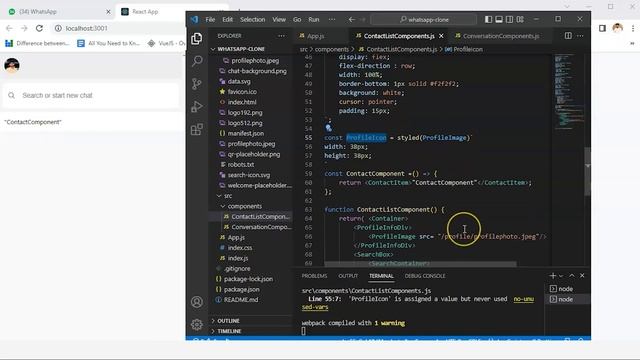Click the components breadcrumb

click(x=331, y=49)
